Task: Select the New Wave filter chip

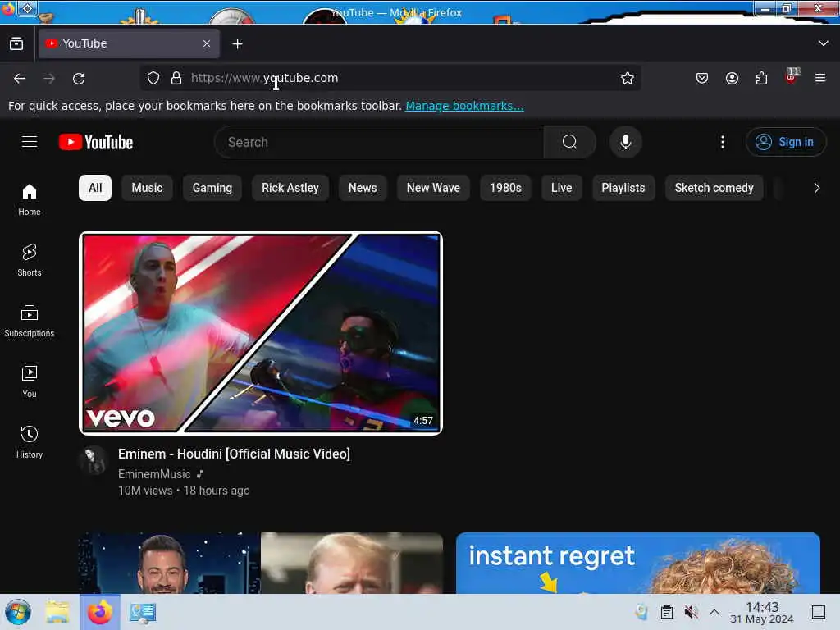Action: tap(433, 188)
